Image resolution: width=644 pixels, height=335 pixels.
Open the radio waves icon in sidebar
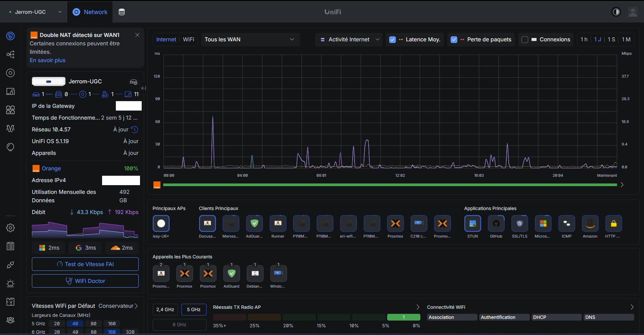click(10, 128)
